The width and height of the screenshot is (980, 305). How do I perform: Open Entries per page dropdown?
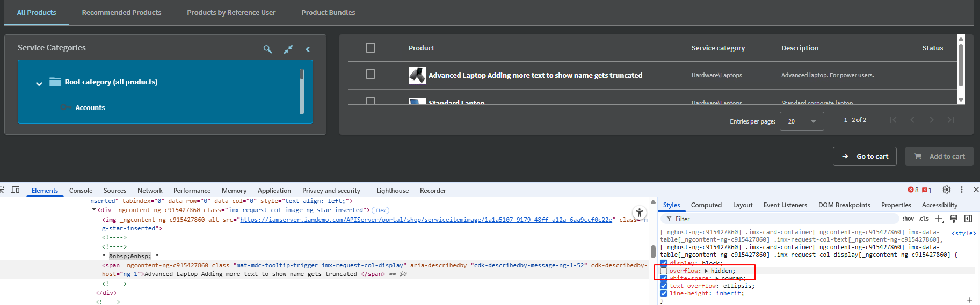(801, 121)
